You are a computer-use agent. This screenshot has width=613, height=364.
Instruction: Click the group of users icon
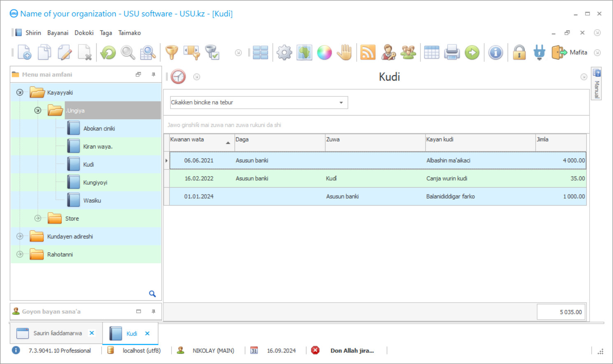408,53
